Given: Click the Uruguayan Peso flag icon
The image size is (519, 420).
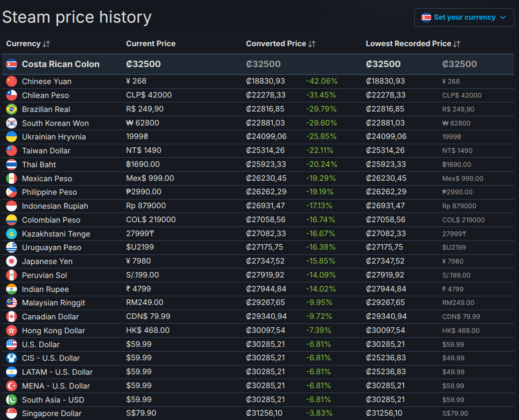Looking at the screenshot, I should [x=12, y=247].
